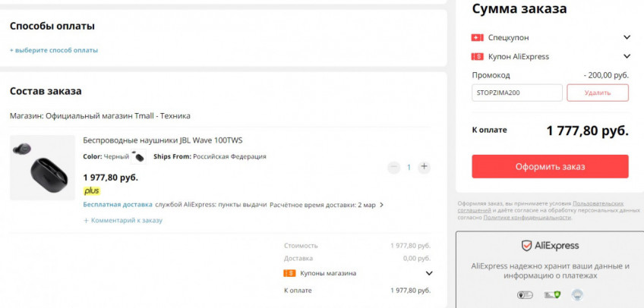Open the JBL Wave 100TWS product image

(43, 168)
